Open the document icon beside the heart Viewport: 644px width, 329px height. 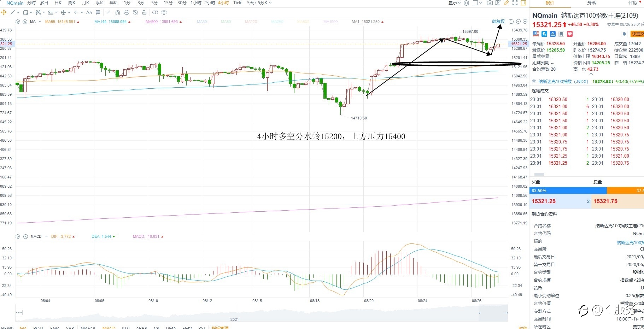[x=561, y=34]
